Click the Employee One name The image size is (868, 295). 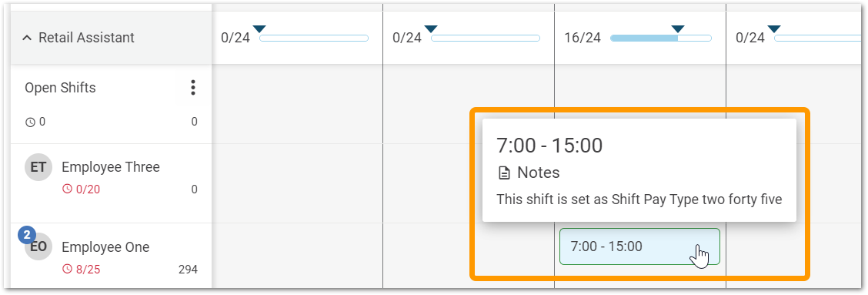pyautogui.click(x=105, y=246)
